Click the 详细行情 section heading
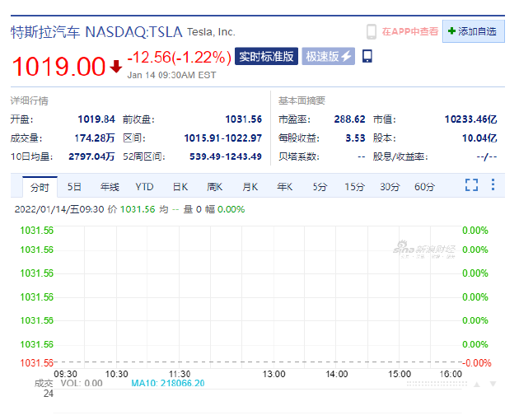Viewport: 519px width, 420px height. point(29,100)
